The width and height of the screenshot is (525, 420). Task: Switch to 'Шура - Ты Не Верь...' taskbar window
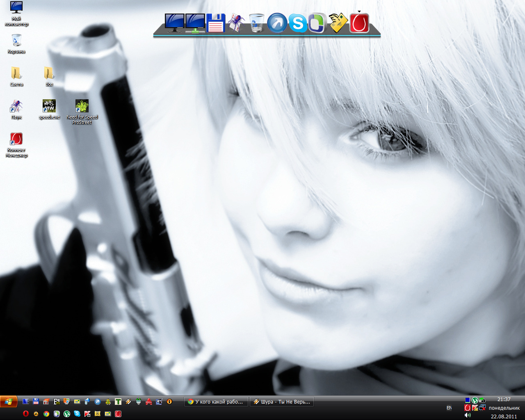point(282,402)
